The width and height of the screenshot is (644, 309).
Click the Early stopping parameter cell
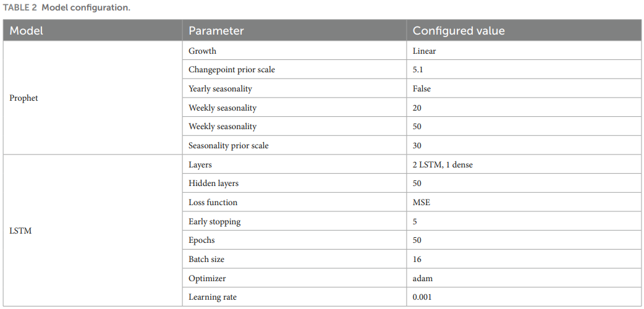[x=294, y=221]
